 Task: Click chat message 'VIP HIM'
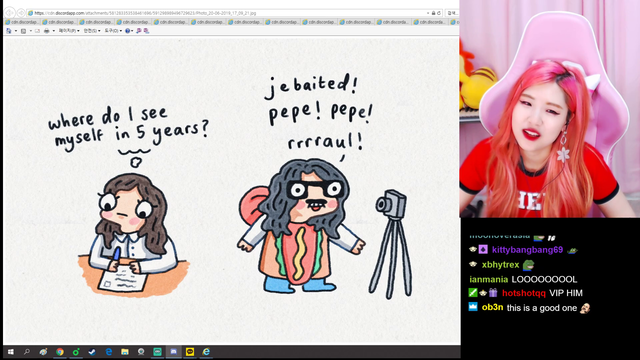[x=566, y=293]
